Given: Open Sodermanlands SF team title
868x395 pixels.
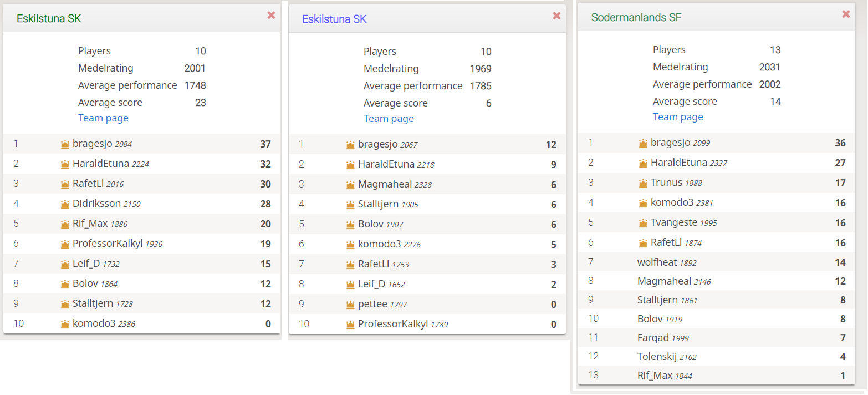Looking at the screenshot, I should pos(636,17).
